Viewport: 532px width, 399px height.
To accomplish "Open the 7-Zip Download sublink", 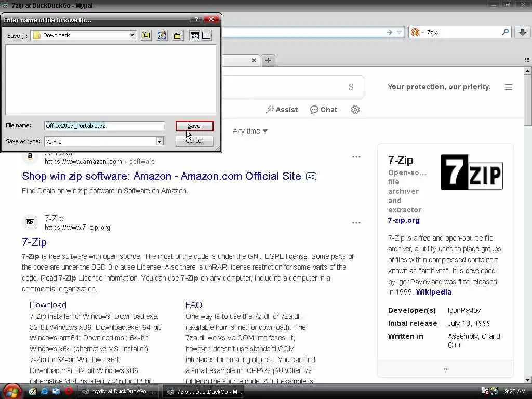I will 48,305.
